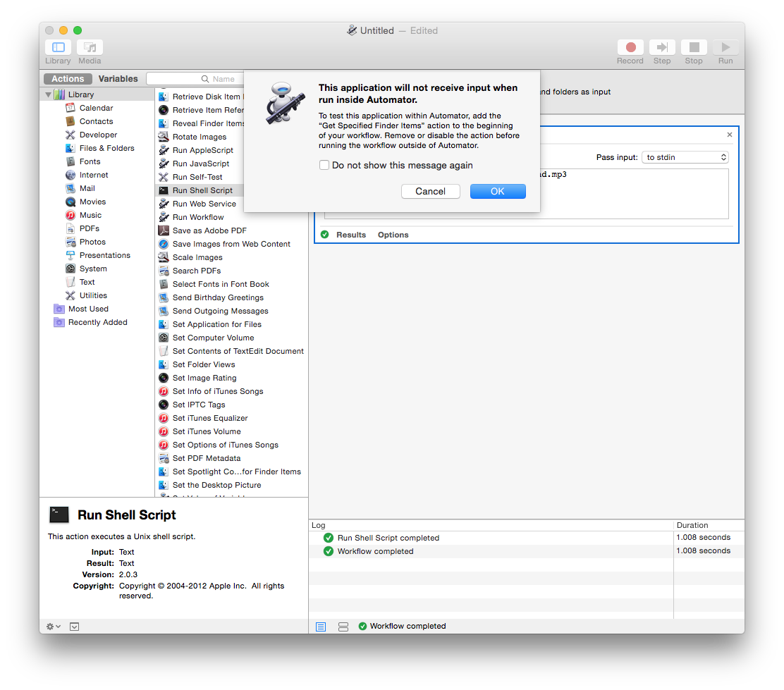
Task: Select Save Images from Web Content action
Action: 232,244
